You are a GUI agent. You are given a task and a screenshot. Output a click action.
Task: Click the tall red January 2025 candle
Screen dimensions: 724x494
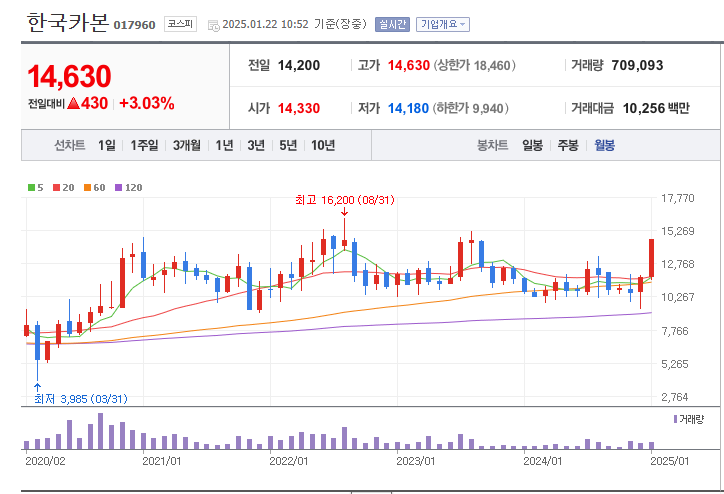click(652, 258)
